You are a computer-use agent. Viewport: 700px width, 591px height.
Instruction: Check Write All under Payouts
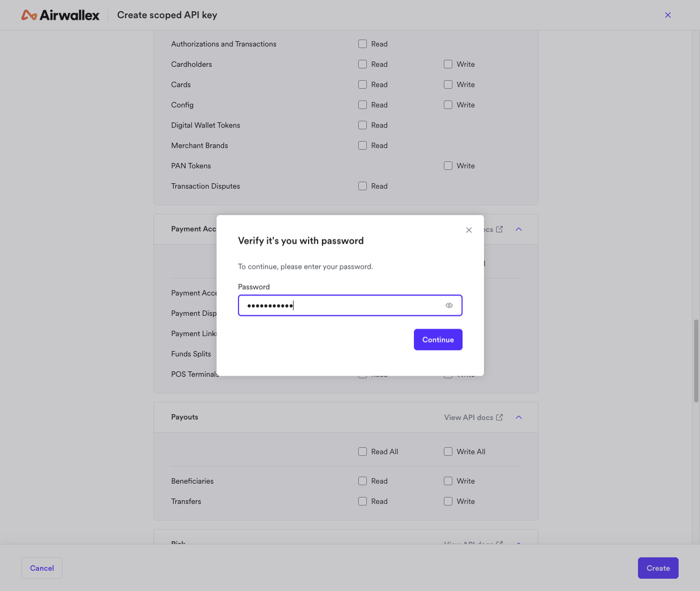448,452
